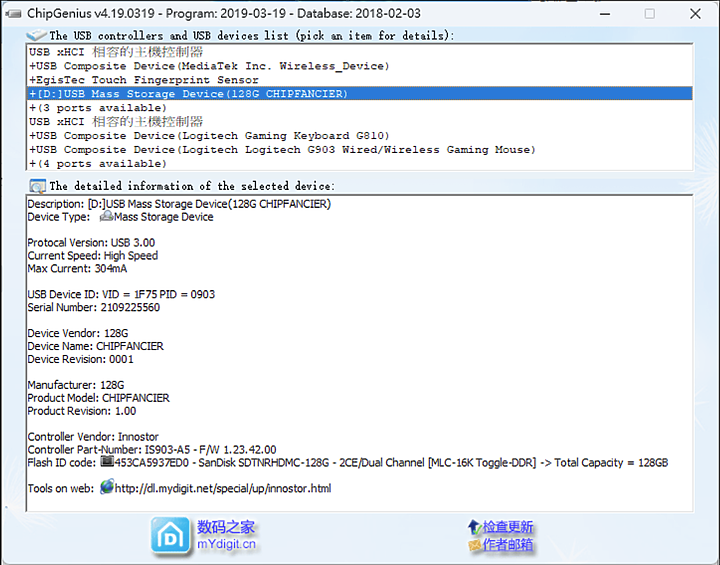Open the mYdigit house logo icon

(x=170, y=535)
